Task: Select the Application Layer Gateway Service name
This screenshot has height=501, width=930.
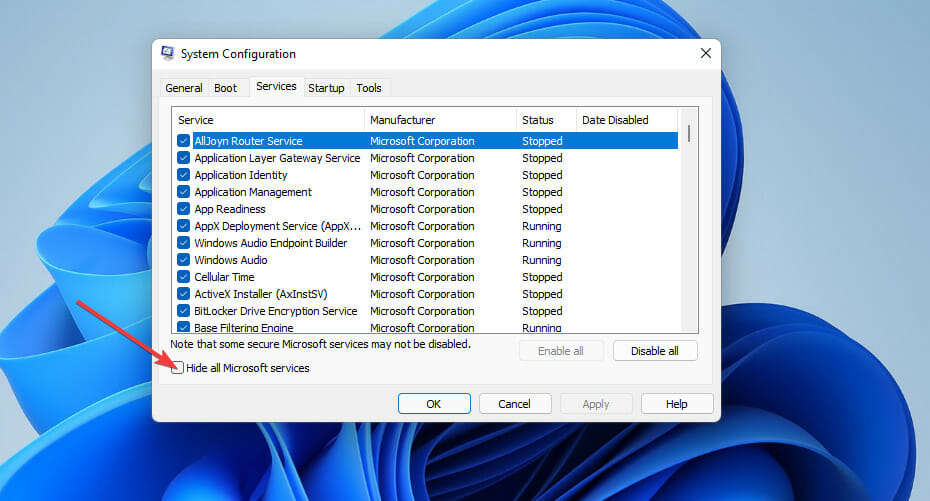Action: 277,158
